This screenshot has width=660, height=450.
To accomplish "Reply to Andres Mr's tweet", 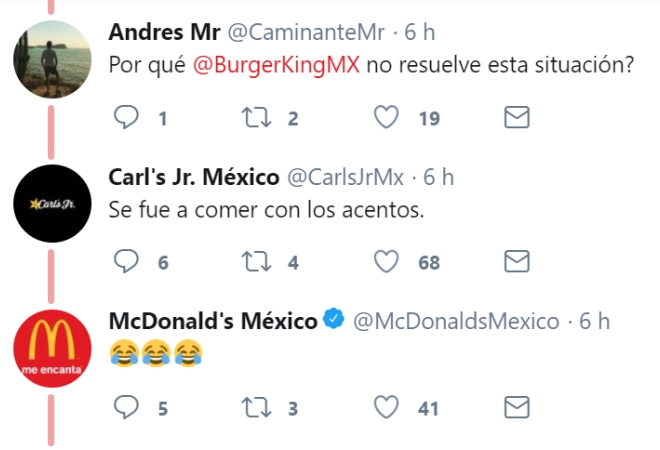I will pos(126,119).
